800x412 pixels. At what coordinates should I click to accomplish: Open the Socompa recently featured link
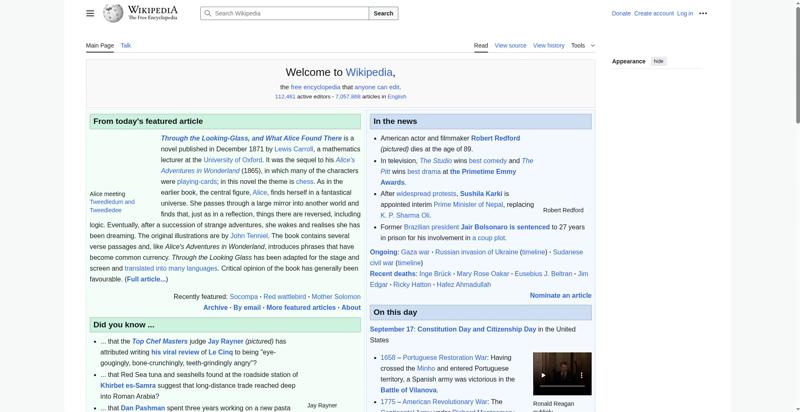pyautogui.click(x=243, y=296)
